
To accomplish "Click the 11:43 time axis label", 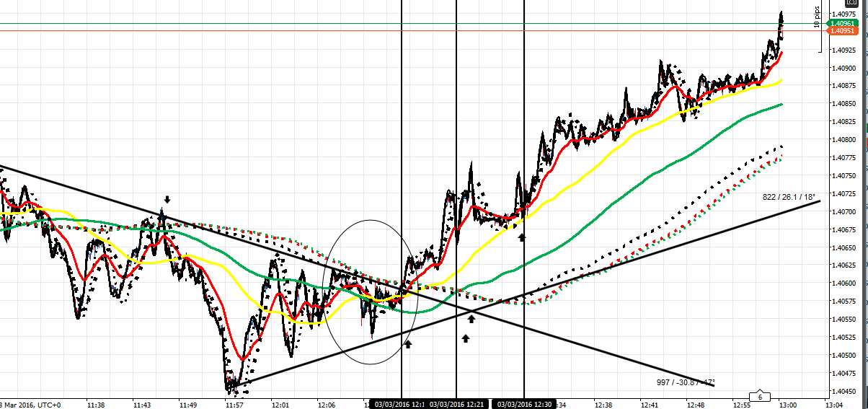I will (x=141, y=405).
